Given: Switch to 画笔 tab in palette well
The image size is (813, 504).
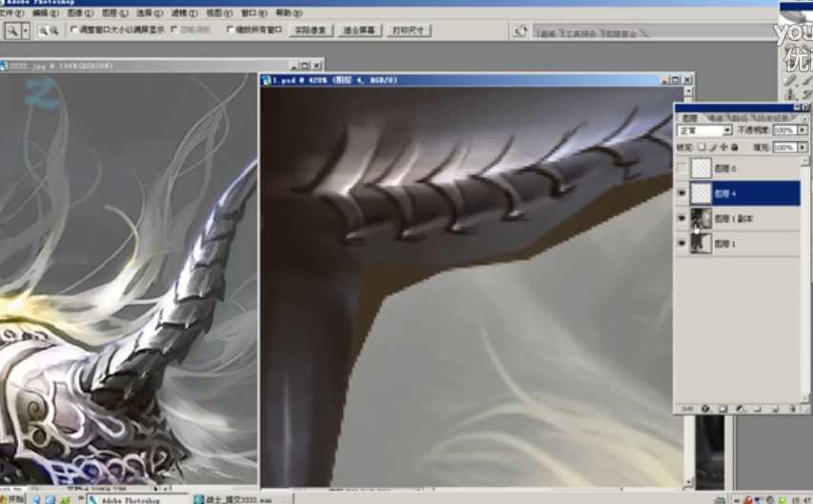Looking at the screenshot, I should coord(548,33).
